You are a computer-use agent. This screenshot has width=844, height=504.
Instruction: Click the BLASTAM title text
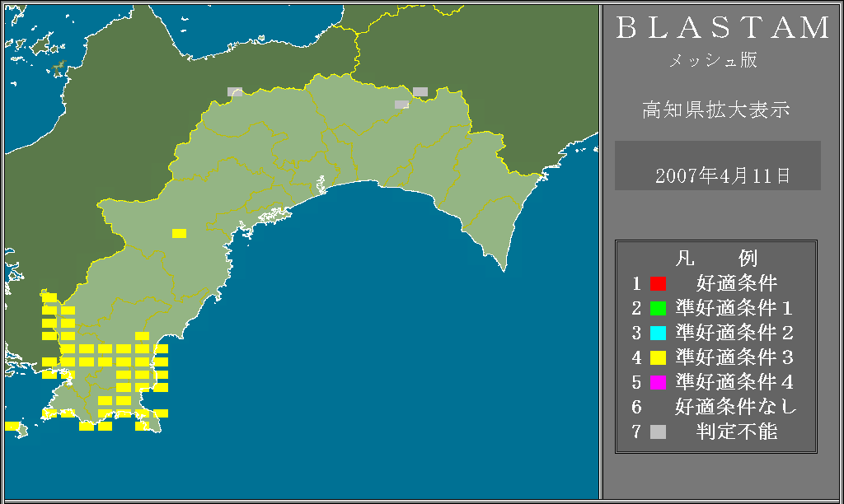723,27
